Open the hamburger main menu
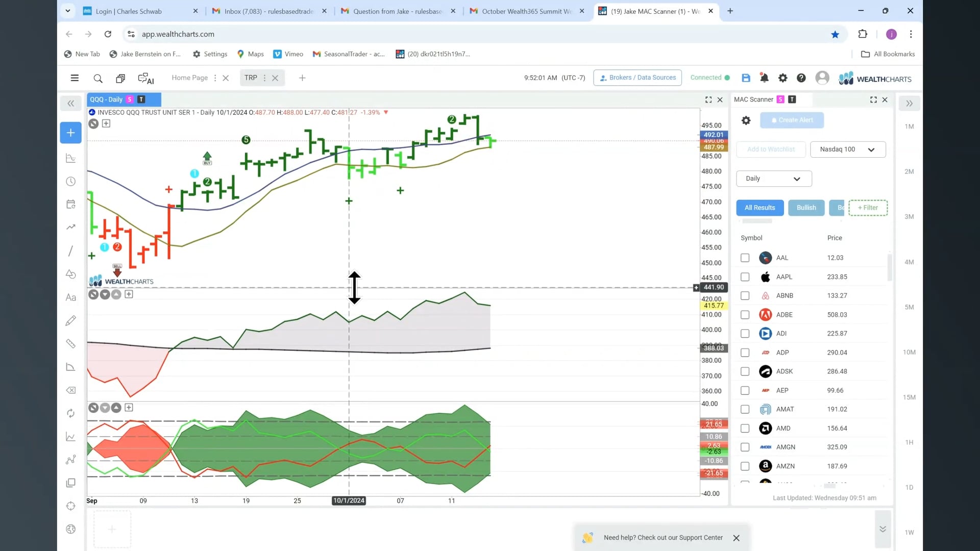 [75, 78]
